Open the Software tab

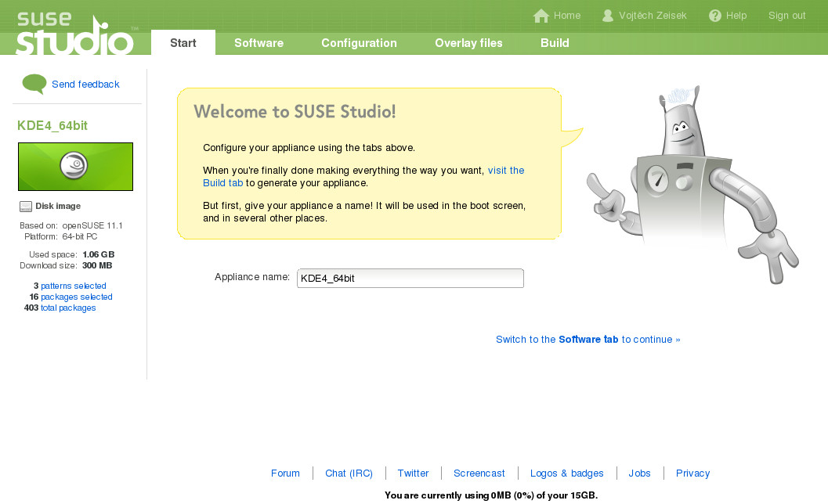(259, 43)
